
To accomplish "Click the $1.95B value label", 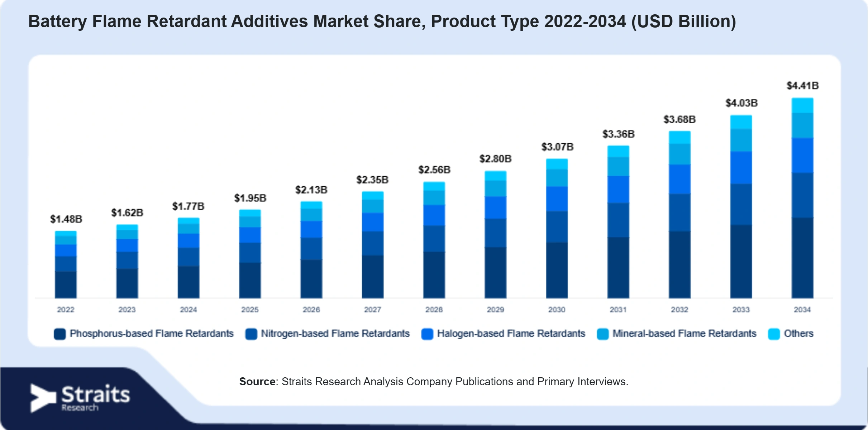I will [250, 198].
